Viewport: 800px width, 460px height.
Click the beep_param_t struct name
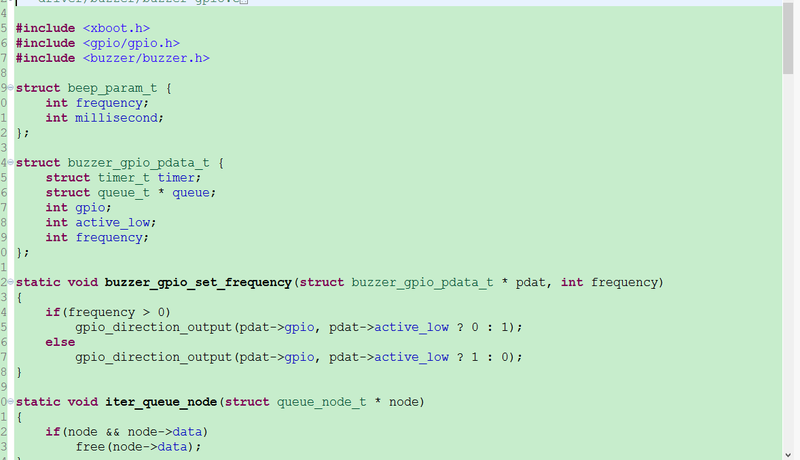(x=112, y=88)
